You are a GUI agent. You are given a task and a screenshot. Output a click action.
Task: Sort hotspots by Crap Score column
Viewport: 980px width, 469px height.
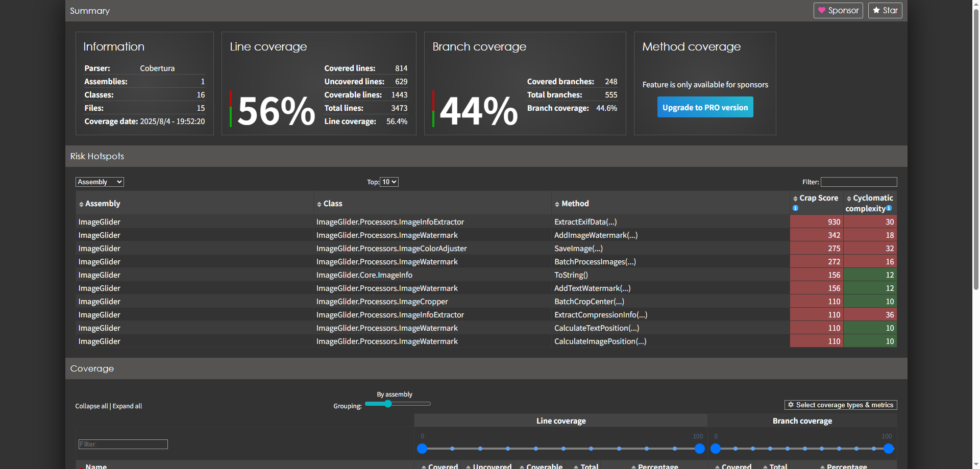(818, 198)
